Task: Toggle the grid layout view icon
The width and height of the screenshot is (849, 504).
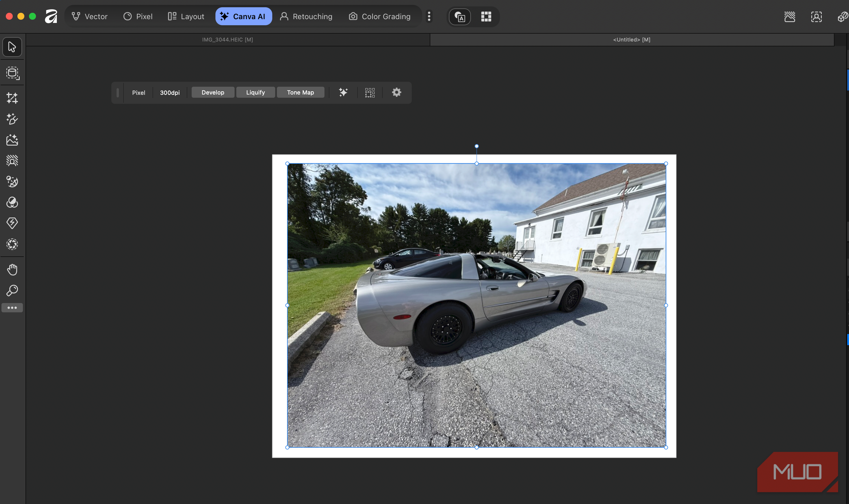Action: [486, 17]
